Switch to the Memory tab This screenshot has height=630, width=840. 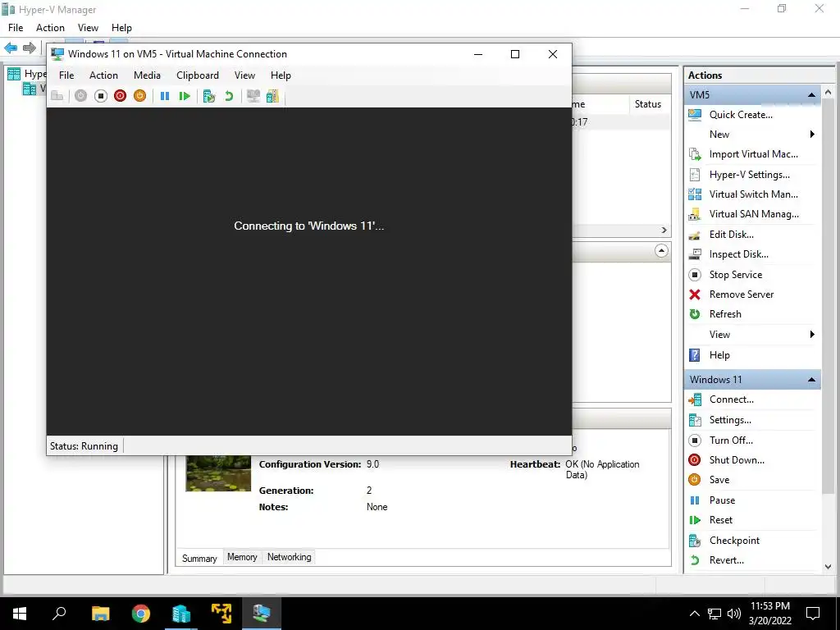tap(242, 557)
